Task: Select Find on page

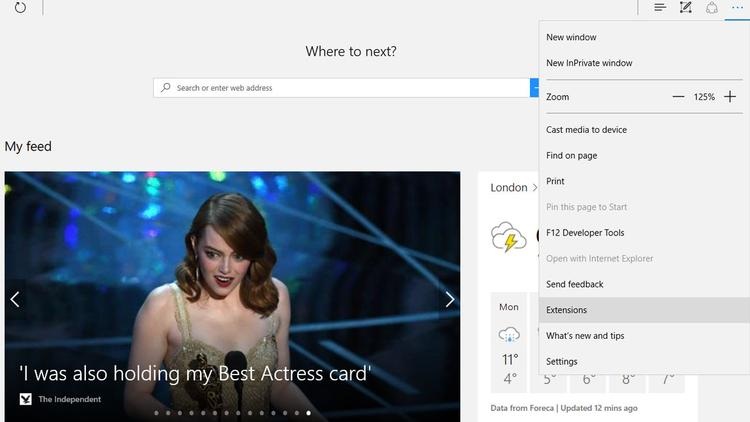Action: point(572,155)
